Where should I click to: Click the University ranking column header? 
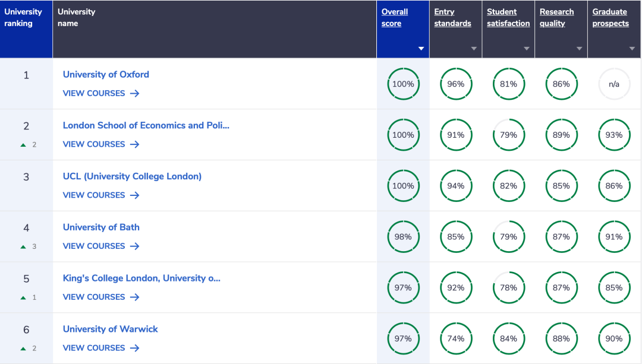click(x=26, y=29)
